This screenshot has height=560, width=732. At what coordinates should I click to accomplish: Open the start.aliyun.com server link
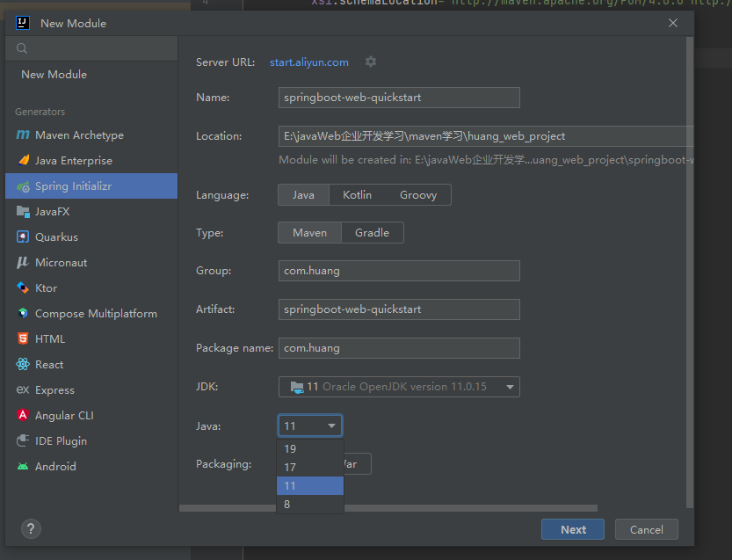309,62
